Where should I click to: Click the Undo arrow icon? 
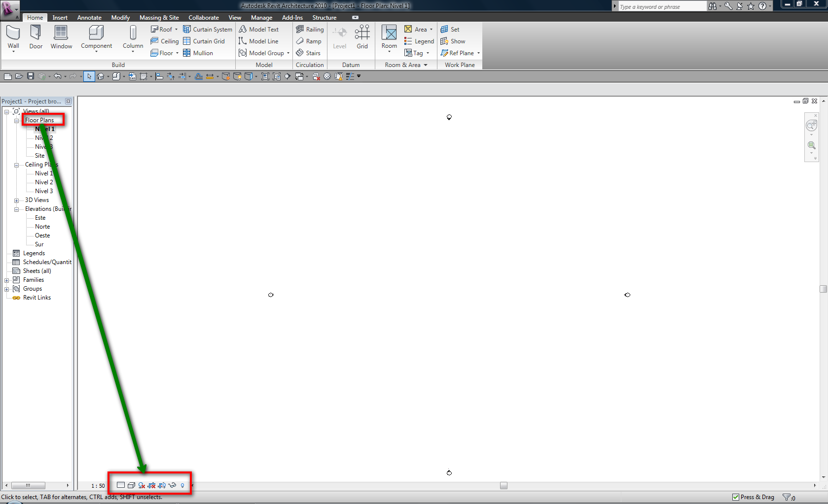pyautogui.click(x=58, y=76)
